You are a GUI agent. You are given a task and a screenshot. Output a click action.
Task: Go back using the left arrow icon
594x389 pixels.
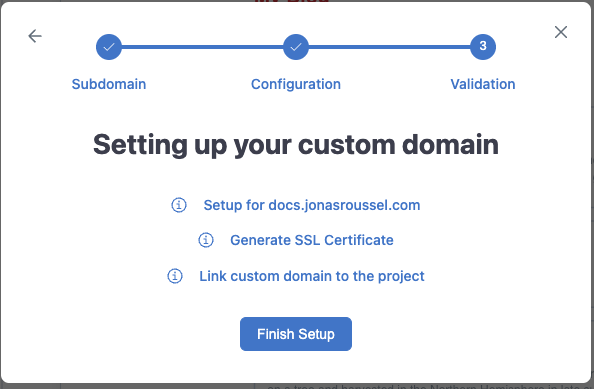point(35,36)
